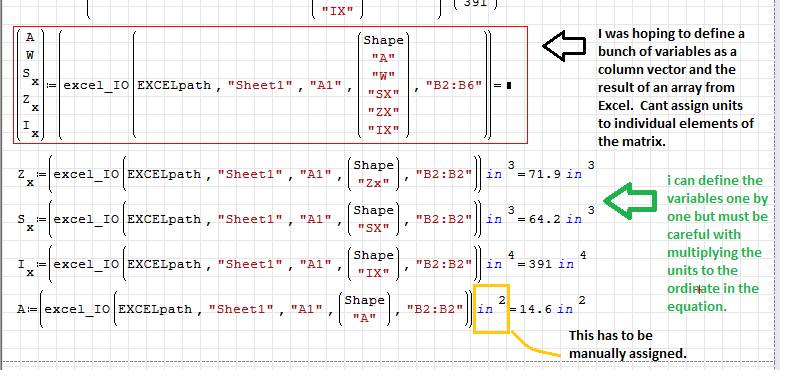Click the black note "I was hoping to define"

[676, 87]
